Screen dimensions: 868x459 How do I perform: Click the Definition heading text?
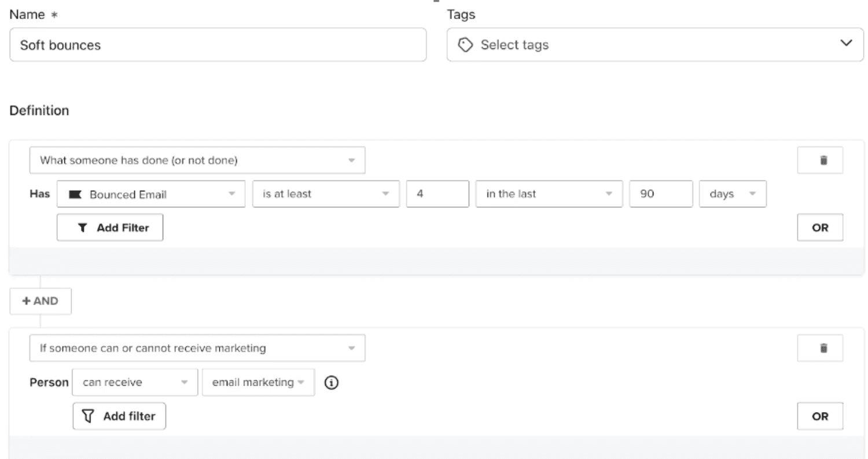[39, 110]
